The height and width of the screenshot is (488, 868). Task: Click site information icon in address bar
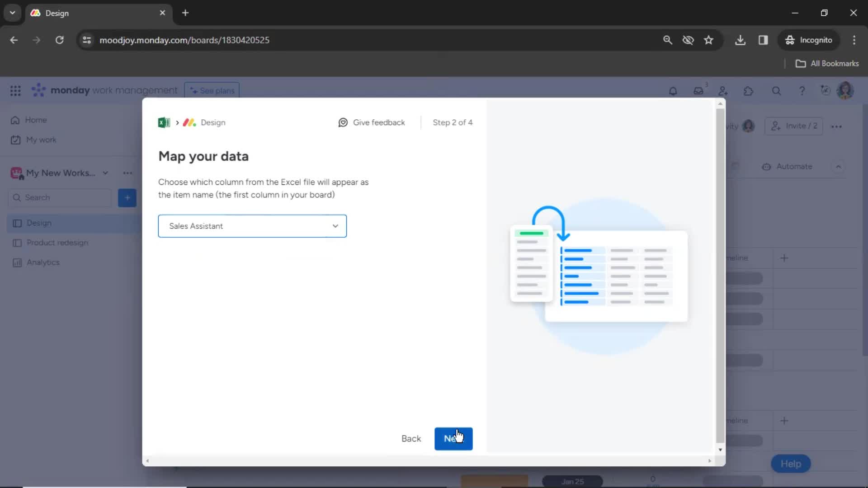(87, 40)
